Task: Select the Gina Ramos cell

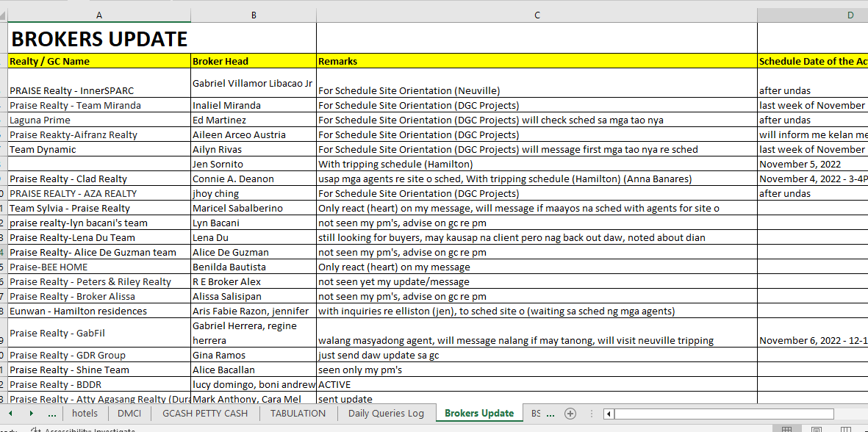Action: tap(254, 355)
